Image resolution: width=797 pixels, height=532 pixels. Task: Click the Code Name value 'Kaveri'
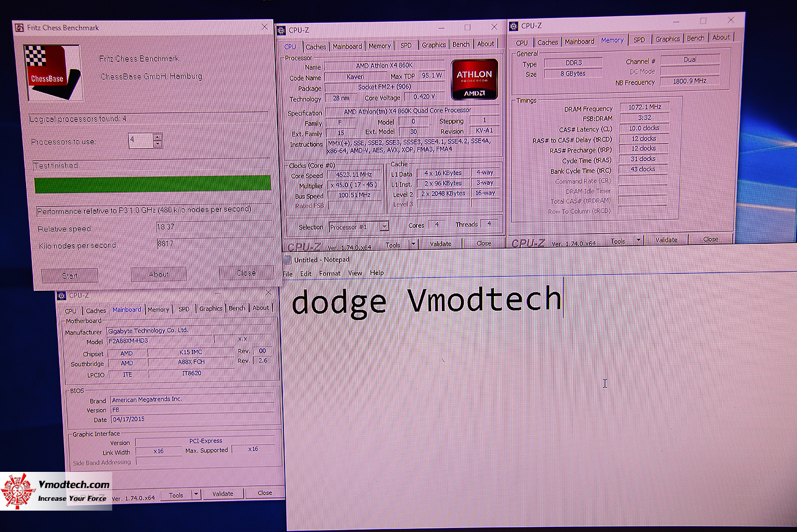pos(355,77)
